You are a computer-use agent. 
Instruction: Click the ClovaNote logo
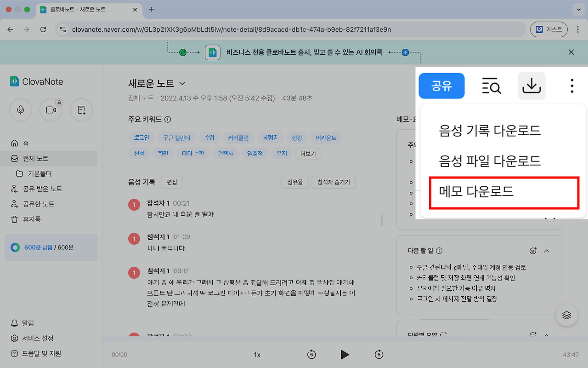pos(37,82)
